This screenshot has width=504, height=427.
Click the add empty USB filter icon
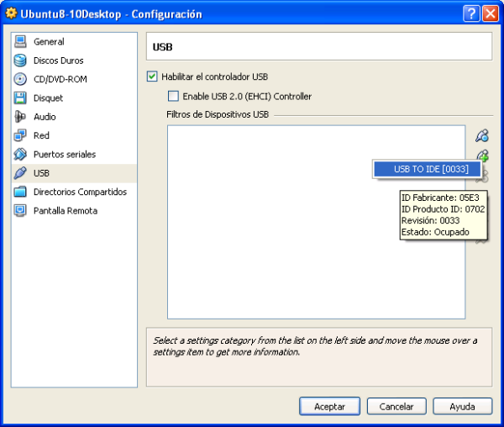481,135
